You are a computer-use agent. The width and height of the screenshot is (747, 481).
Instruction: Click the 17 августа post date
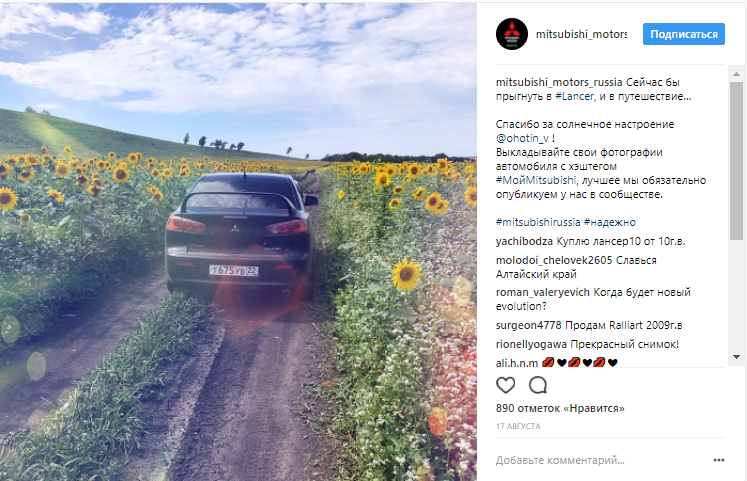coord(518,426)
